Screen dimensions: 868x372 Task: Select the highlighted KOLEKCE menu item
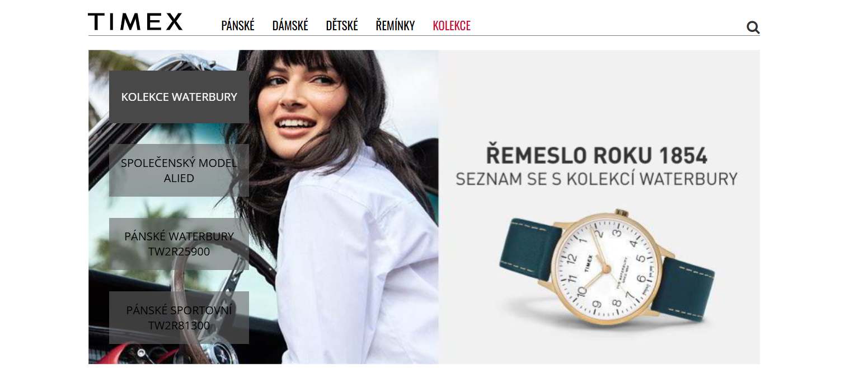452,26
